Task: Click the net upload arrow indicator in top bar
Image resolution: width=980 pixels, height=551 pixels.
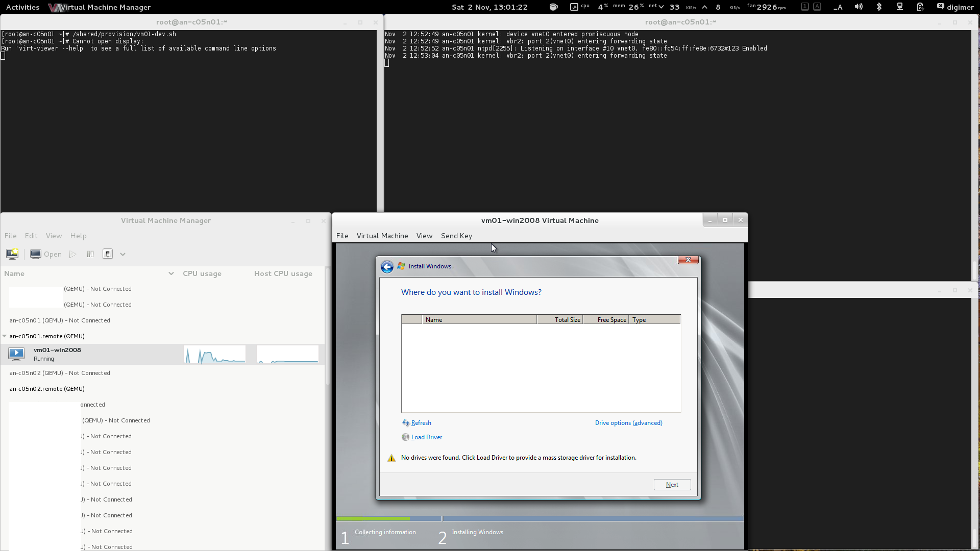Action: pyautogui.click(x=705, y=7)
